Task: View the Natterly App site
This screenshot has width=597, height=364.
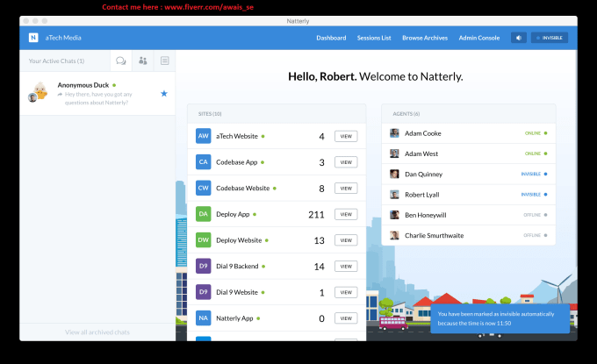Action: (x=346, y=318)
